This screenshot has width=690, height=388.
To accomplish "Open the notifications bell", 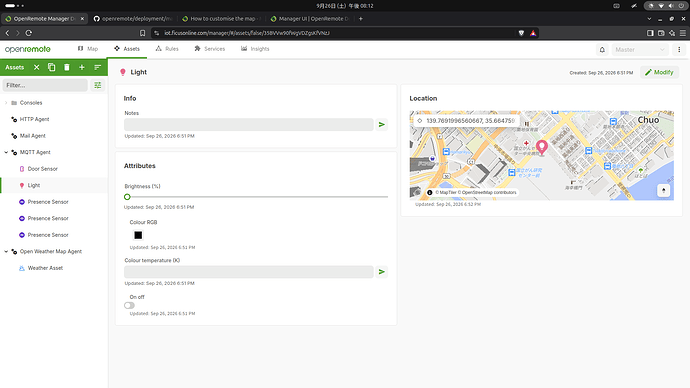I will (602, 50).
